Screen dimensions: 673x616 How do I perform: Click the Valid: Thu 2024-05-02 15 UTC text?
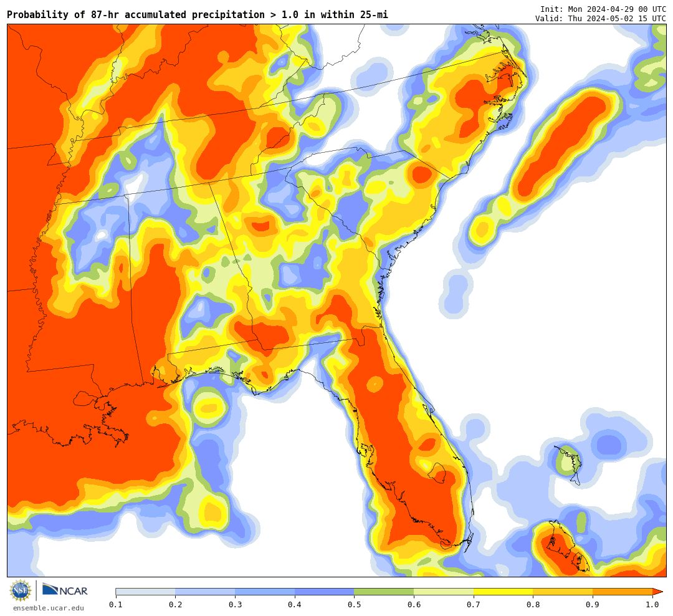pyautogui.click(x=601, y=19)
